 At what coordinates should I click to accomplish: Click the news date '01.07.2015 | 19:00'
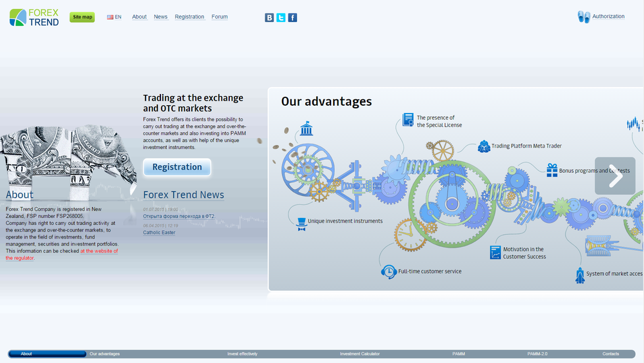(x=160, y=210)
